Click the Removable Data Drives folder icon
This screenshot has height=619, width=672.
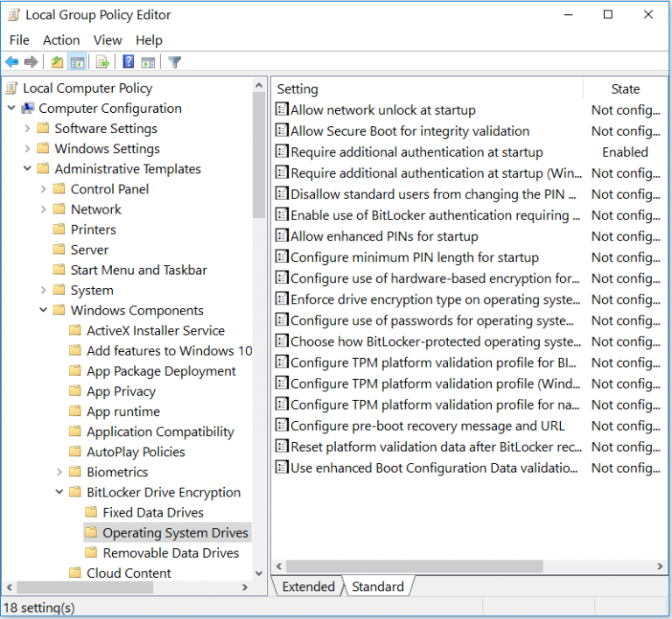click(91, 552)
